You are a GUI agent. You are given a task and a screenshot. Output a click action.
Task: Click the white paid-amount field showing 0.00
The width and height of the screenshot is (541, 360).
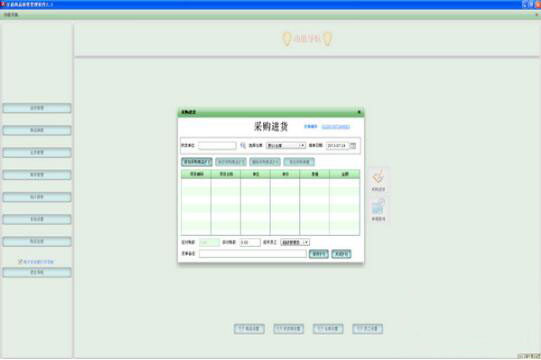coord(250,243)
